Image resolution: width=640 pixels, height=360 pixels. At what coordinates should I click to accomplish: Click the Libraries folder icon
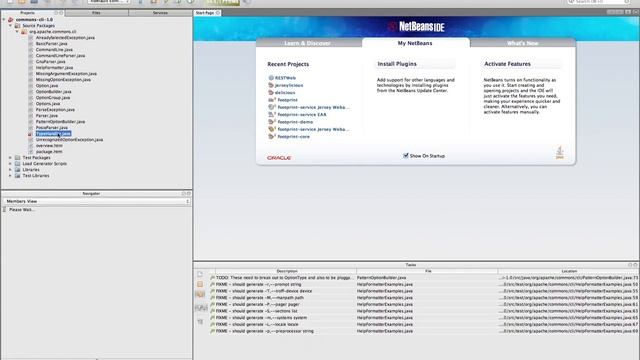[18, 169]
